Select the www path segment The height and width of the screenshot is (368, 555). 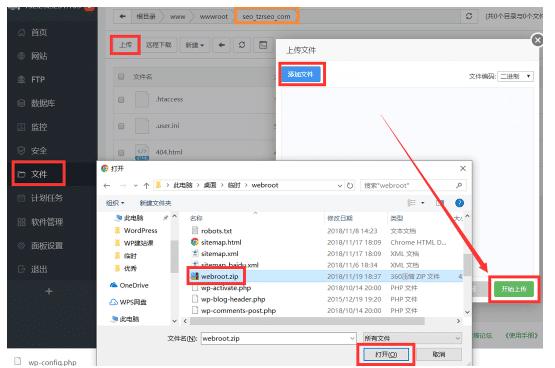(x=177, y=16)
